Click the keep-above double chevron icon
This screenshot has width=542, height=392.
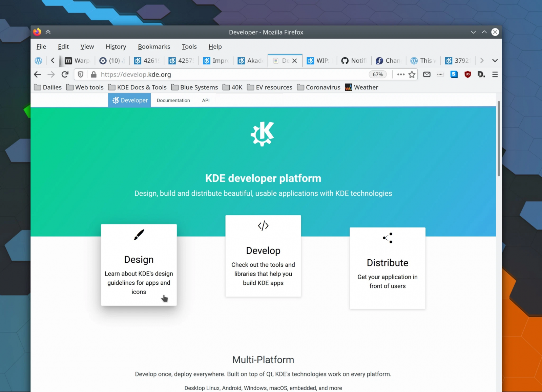[x=48, y=32]
